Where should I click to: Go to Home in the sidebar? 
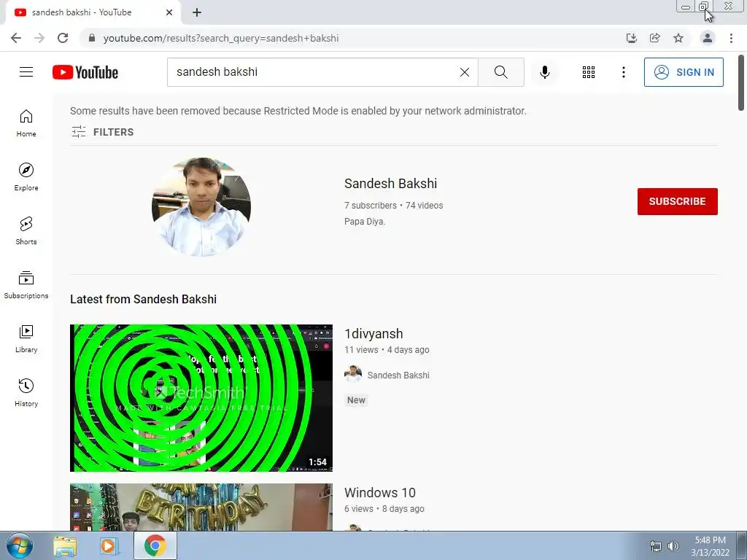(x=26, y=123)
